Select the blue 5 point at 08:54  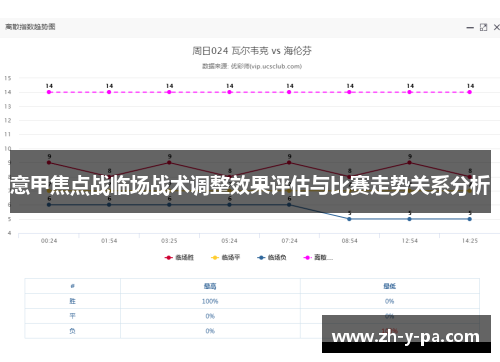pyautogui.click(x=349, y=219)
